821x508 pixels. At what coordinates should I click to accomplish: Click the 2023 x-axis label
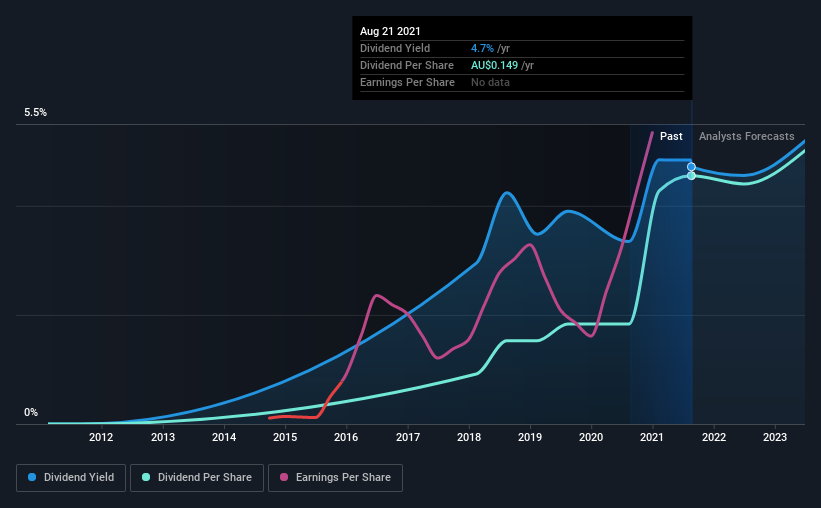pyautogui.click(x=775, y=437)
